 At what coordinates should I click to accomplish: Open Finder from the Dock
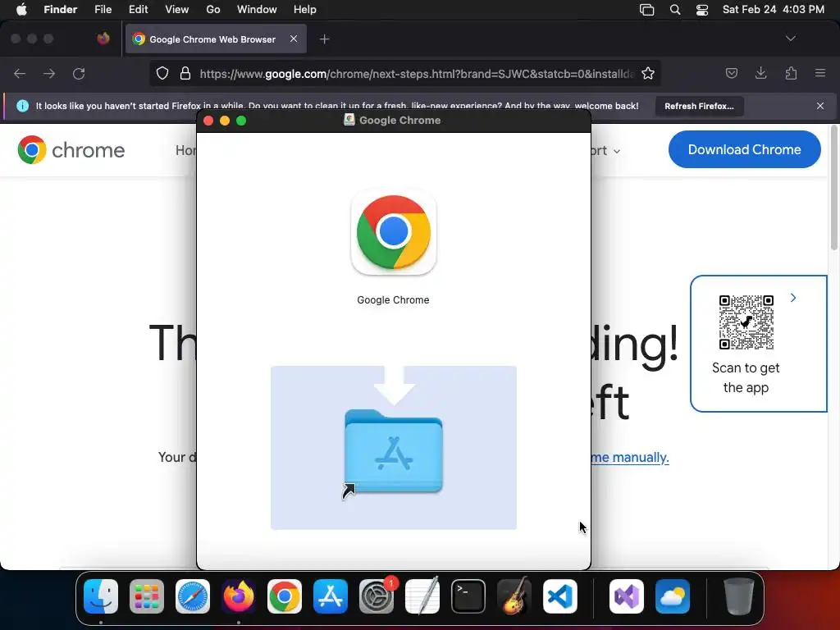coord(101,596)
